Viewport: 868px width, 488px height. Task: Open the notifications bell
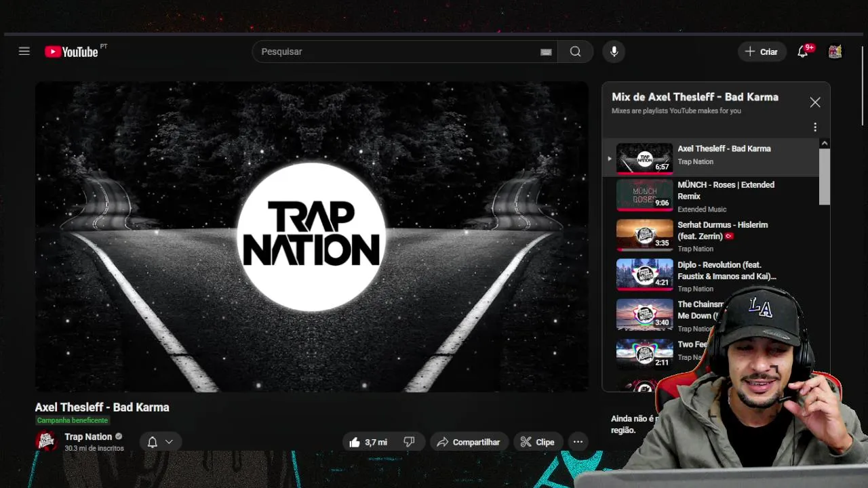coord(804,52)
